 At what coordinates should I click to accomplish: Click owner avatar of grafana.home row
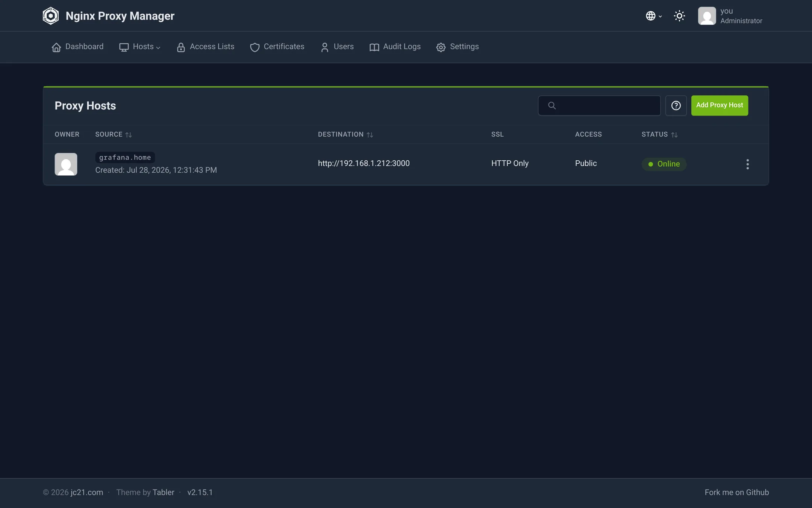(66, 164)
